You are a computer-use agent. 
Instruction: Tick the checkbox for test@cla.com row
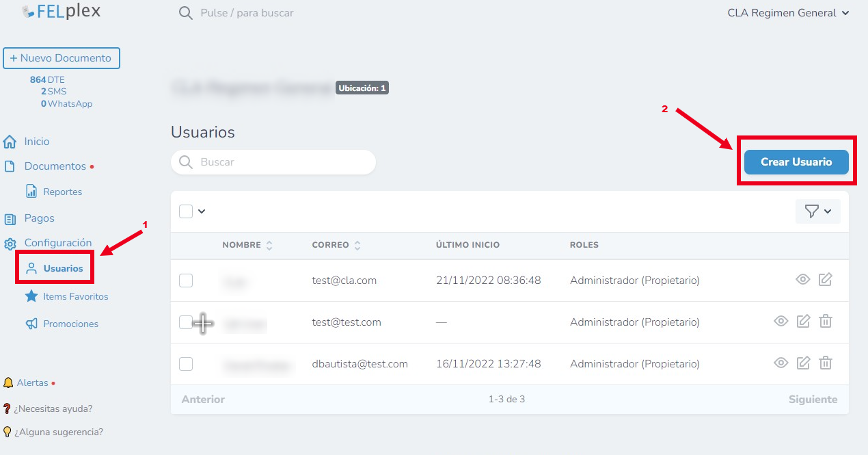click(x=186, y=281)
